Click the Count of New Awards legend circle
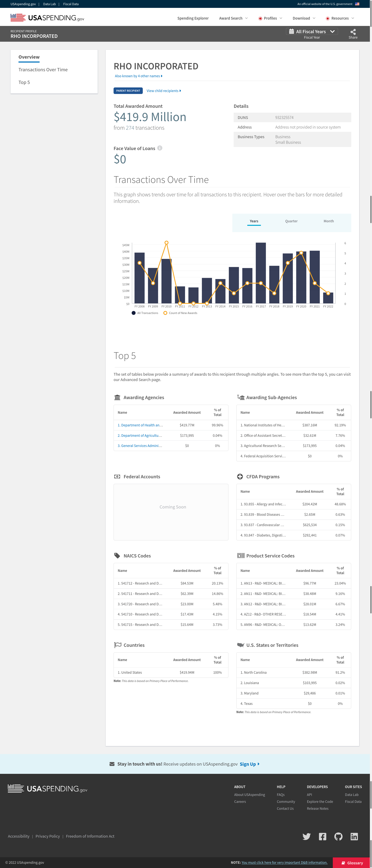This screenshot has height=868, width=372. [165, 313]
